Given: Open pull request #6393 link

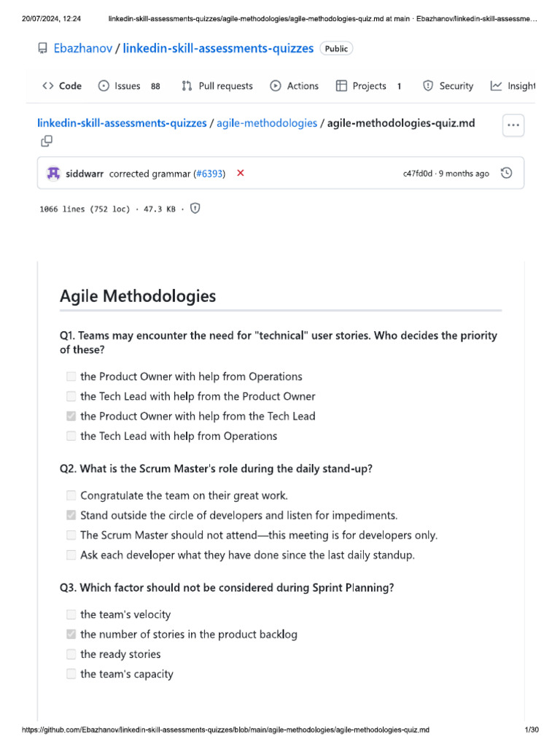Looking at the screenshot, I should [x=210, y=174].
